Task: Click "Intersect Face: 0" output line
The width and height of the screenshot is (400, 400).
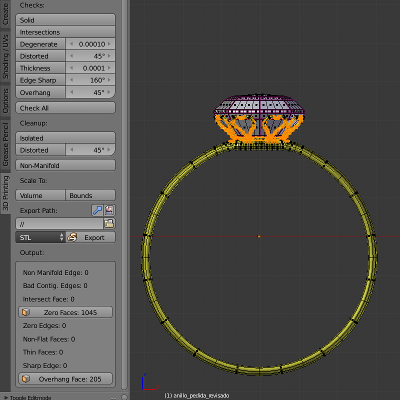Action: point(48,299)
